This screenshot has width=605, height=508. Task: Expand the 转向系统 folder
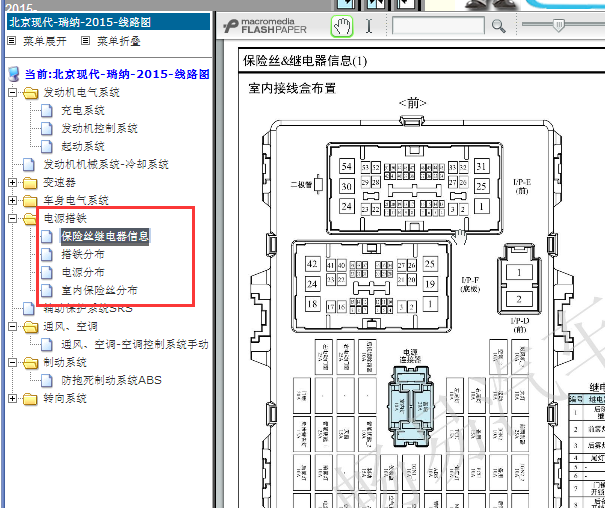click(12, 398)
